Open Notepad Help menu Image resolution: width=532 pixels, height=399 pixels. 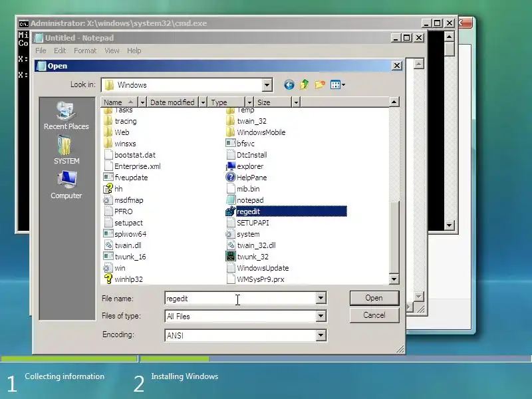pos(134,51)
